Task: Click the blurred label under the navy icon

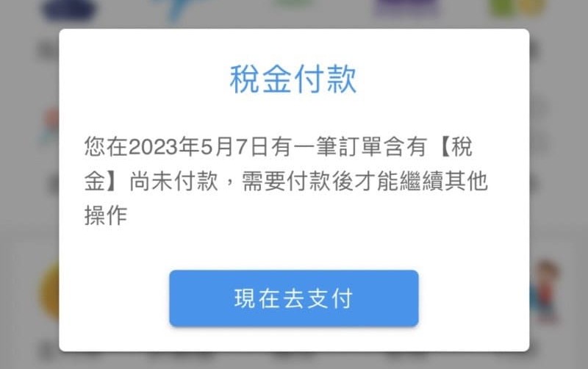Action: 49,49
